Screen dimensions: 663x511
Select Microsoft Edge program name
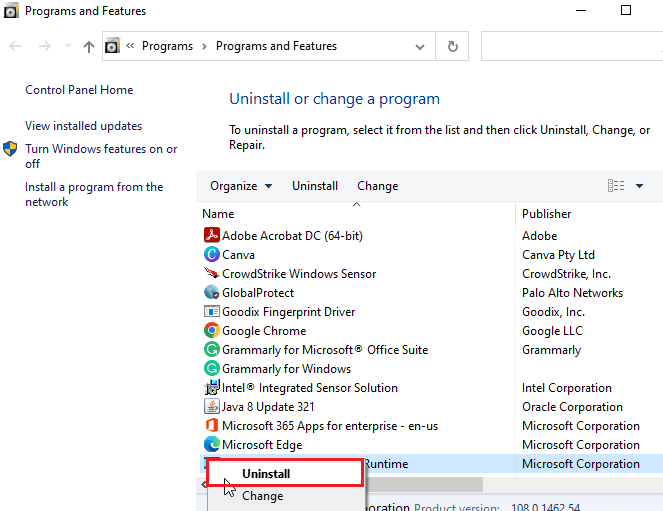262,445
